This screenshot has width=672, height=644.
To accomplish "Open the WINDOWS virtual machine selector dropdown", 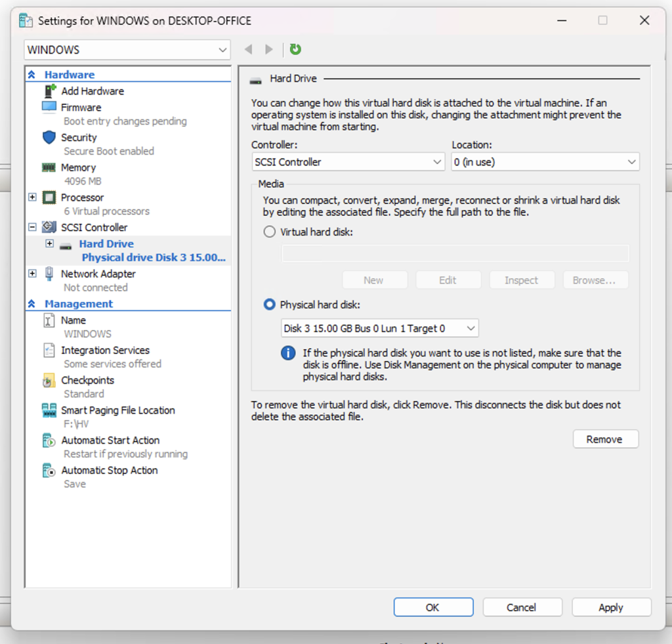I will [127, 50].
